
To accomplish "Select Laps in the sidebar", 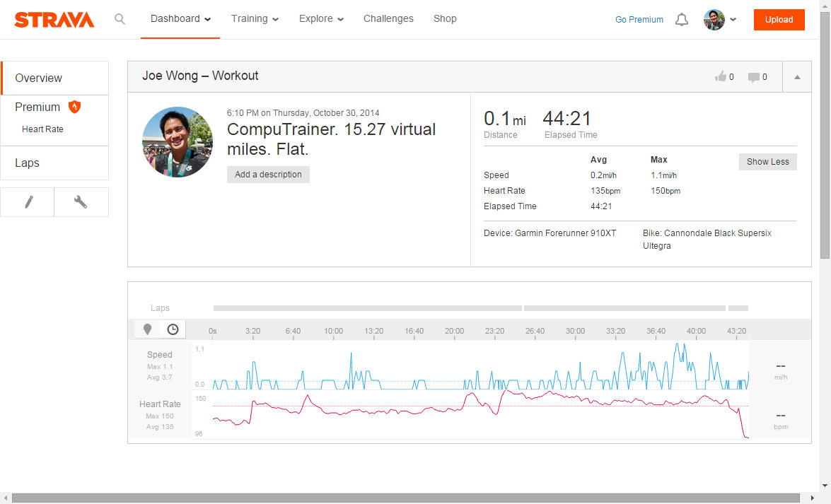I will 28,163.
